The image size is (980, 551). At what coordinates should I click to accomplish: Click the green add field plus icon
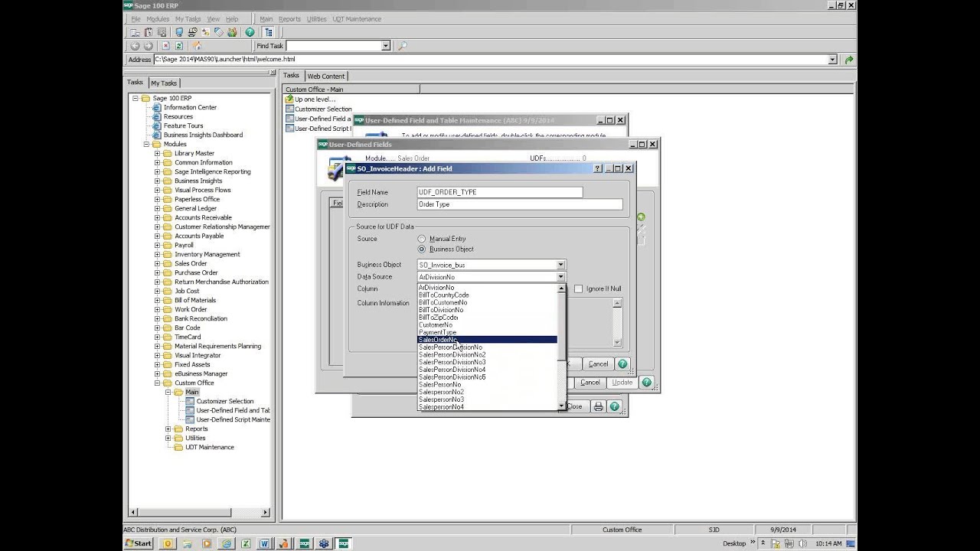click(x=641, y=217)
